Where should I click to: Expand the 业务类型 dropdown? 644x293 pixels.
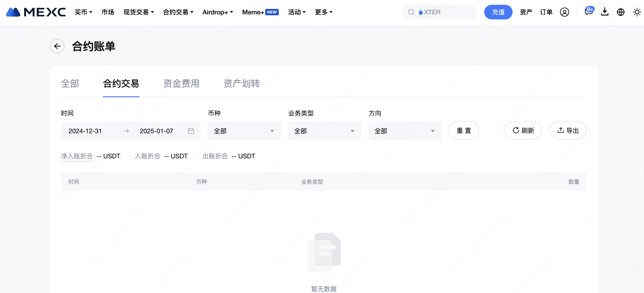pyautogui.click(x=324, y=131)
